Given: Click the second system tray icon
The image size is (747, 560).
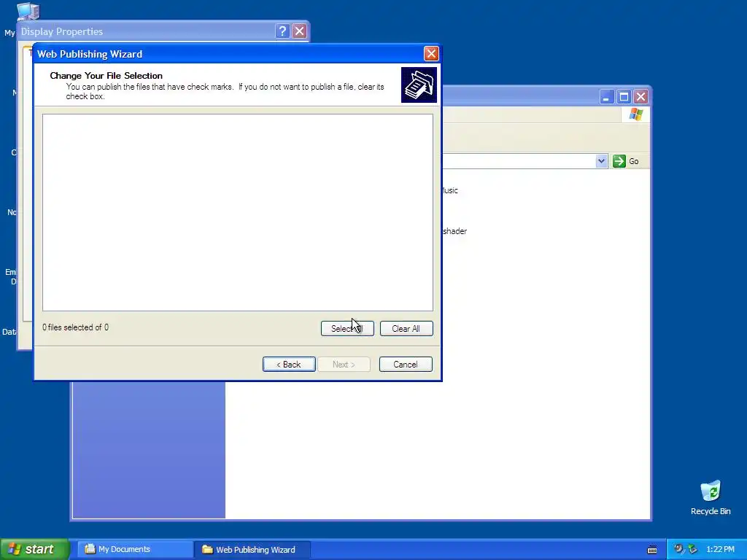Looking at the screenshot, I should tap(692, 549).
